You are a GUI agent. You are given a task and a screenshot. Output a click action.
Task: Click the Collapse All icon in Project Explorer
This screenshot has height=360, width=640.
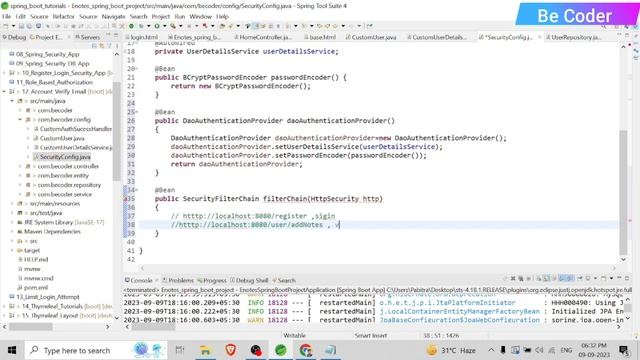[x=94, y=46]
